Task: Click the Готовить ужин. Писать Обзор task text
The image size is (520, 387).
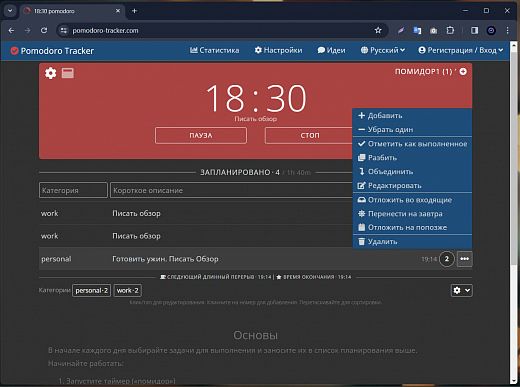Action: tap(165, 259)
